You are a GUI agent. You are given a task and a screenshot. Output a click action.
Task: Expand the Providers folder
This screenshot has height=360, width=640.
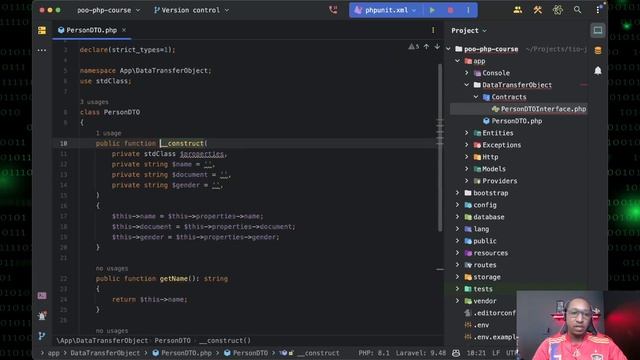click(467, 181)
